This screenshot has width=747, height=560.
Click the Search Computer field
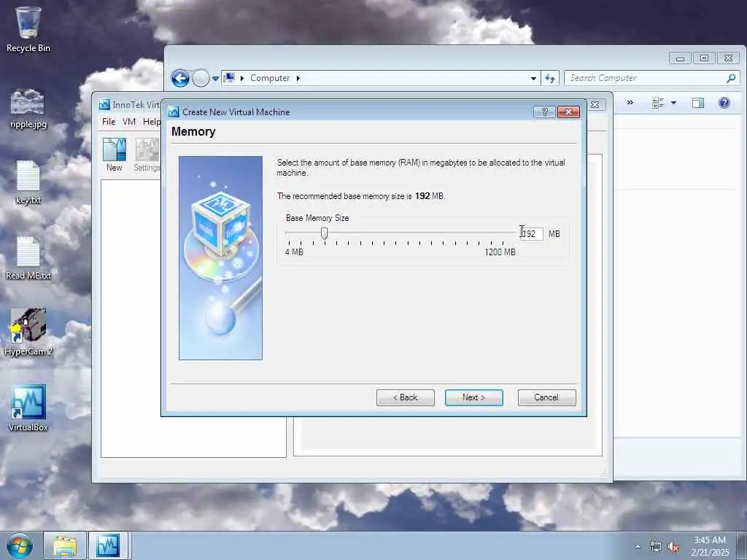tap(645, 78)
